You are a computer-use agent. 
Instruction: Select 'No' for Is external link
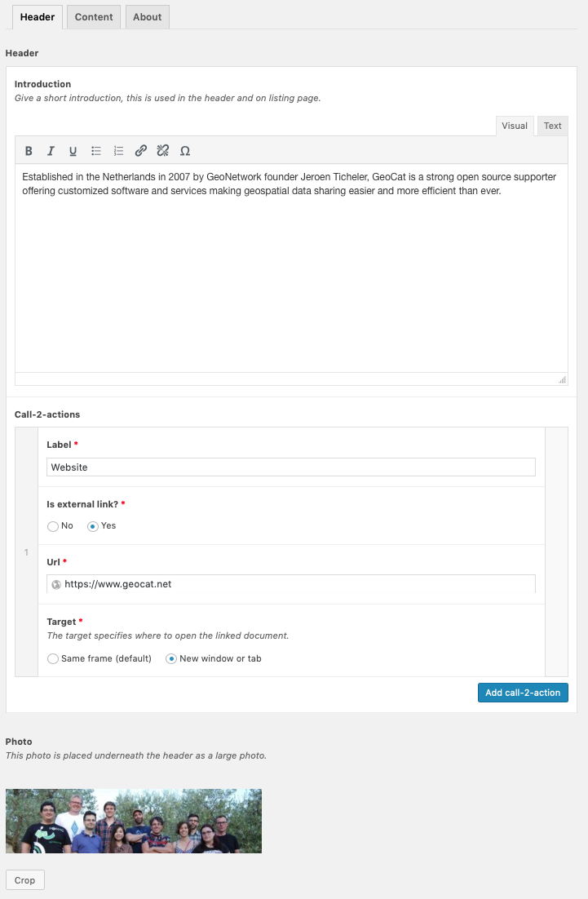tap(53, 526)
